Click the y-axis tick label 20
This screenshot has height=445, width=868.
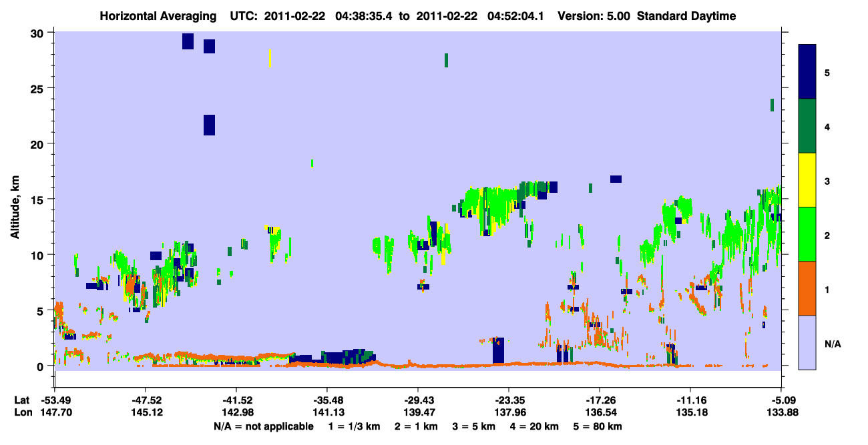pyautogui.click(x=39, y=143)
